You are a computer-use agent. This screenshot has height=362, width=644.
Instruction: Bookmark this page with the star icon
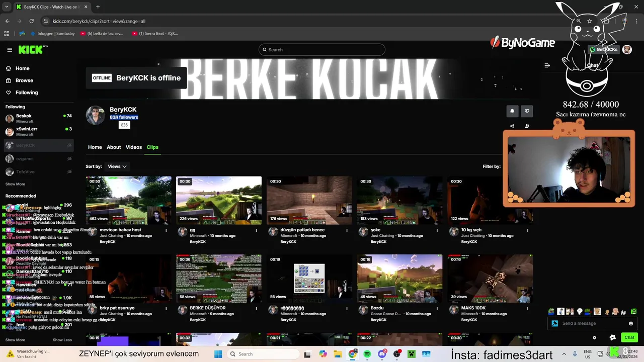[x=590, y=21]
